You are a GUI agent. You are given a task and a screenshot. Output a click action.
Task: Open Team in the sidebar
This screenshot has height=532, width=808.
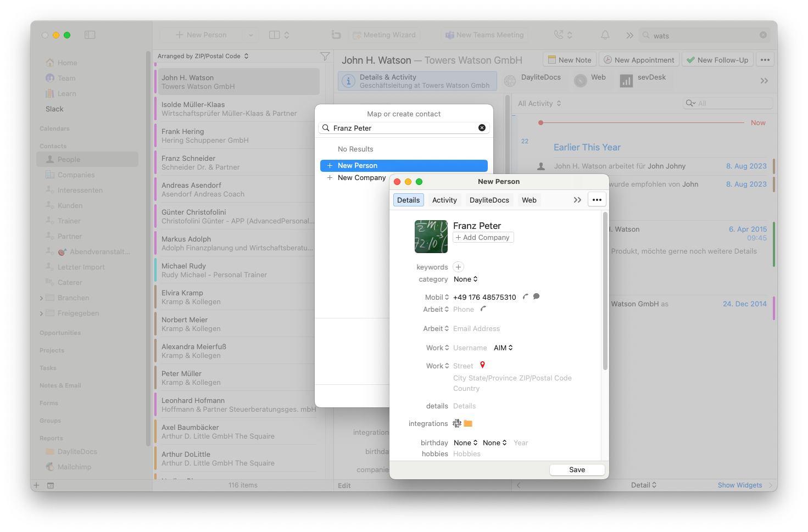[x=60, y=79]
